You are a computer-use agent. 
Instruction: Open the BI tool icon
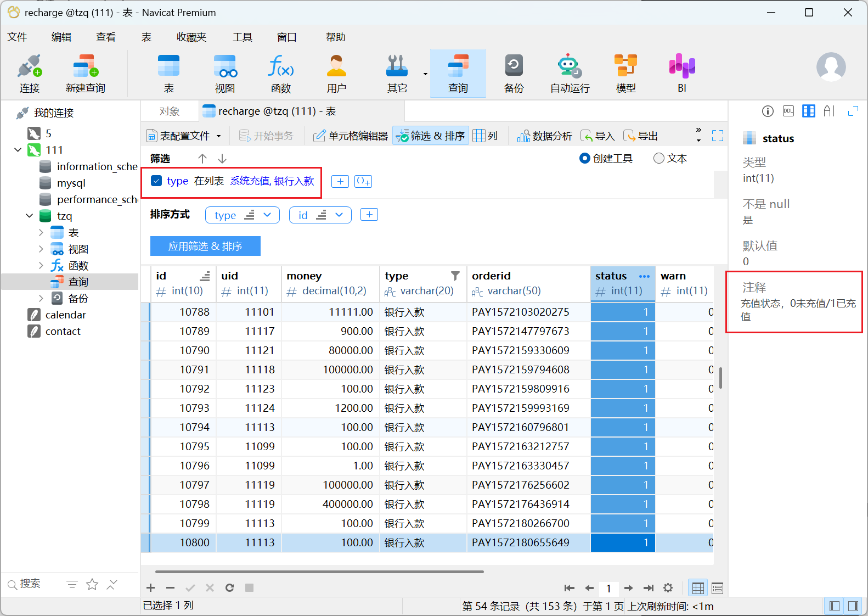[681, 74]
